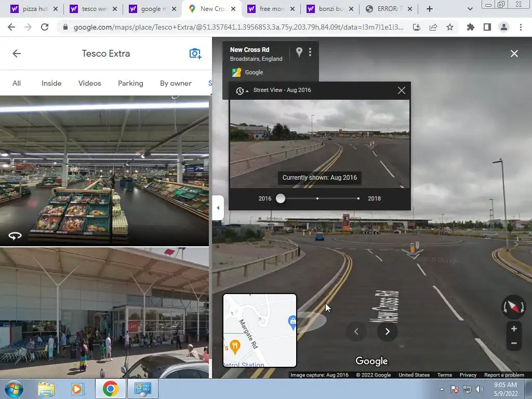Collapse the side panel with arrow handle
532x399 pixels.
[218, 208]
